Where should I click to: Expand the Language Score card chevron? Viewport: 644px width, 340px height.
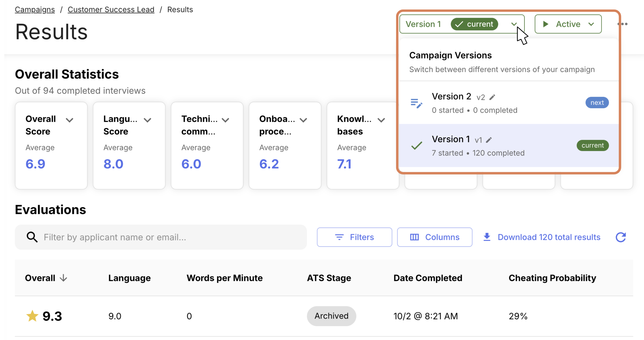(x=147, y=120)
